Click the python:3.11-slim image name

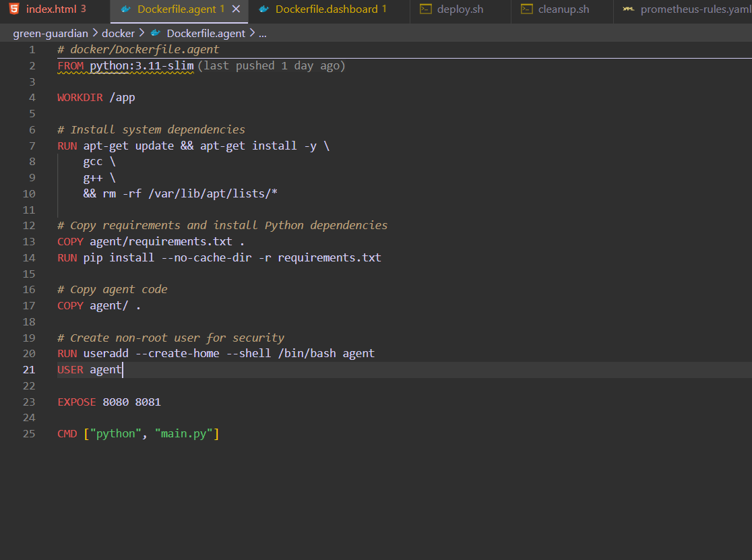(x=142, y=65)
